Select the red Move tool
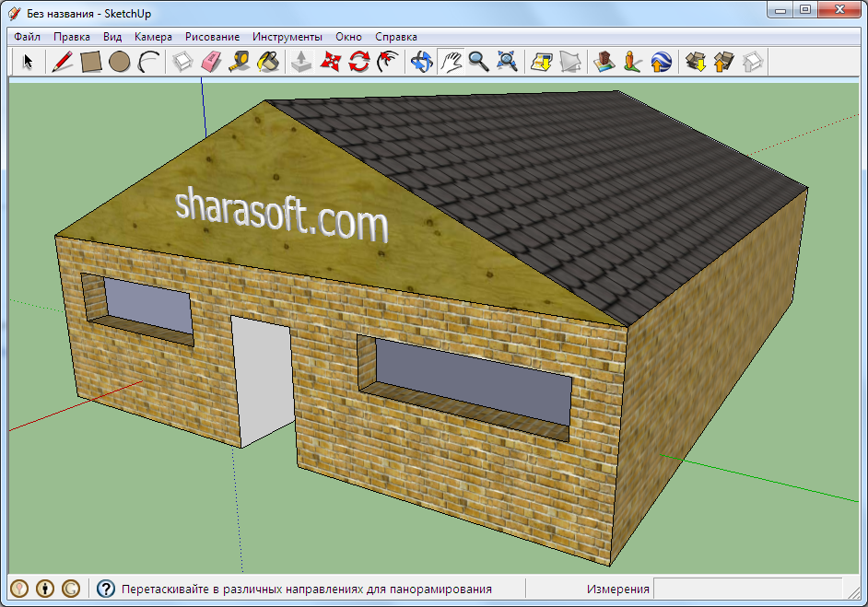868x607 pixels. [x=331, y=62]
